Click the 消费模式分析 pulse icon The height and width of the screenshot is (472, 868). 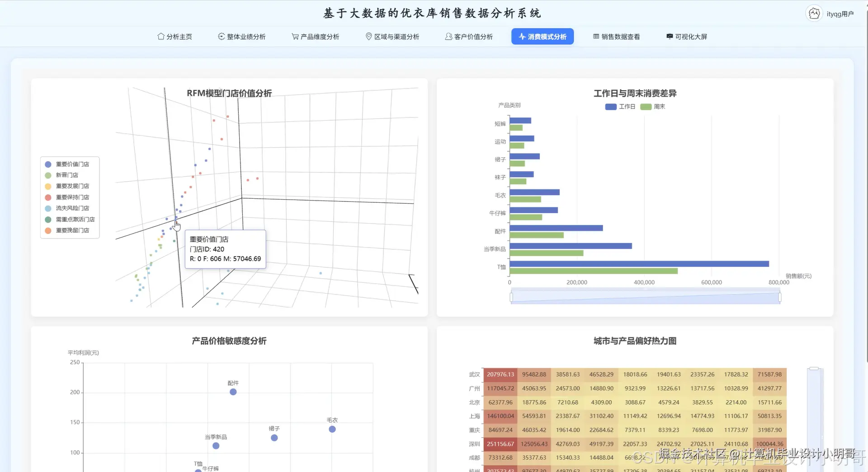(522, 36)
